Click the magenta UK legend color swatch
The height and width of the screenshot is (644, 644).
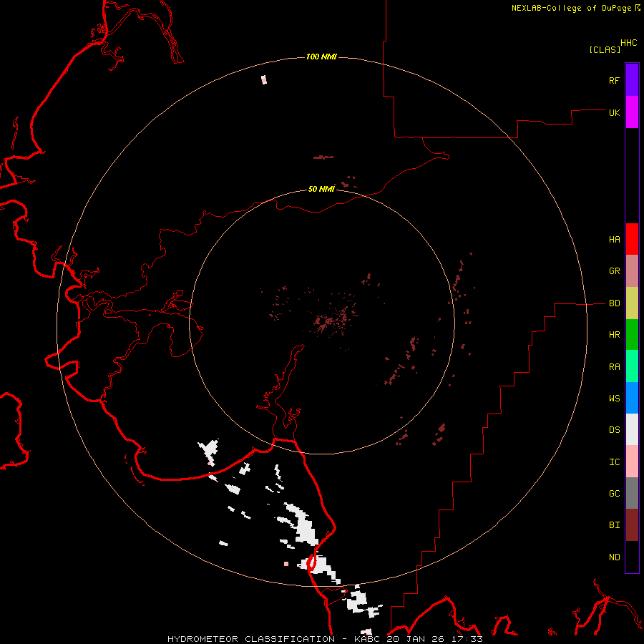point(632,112)
